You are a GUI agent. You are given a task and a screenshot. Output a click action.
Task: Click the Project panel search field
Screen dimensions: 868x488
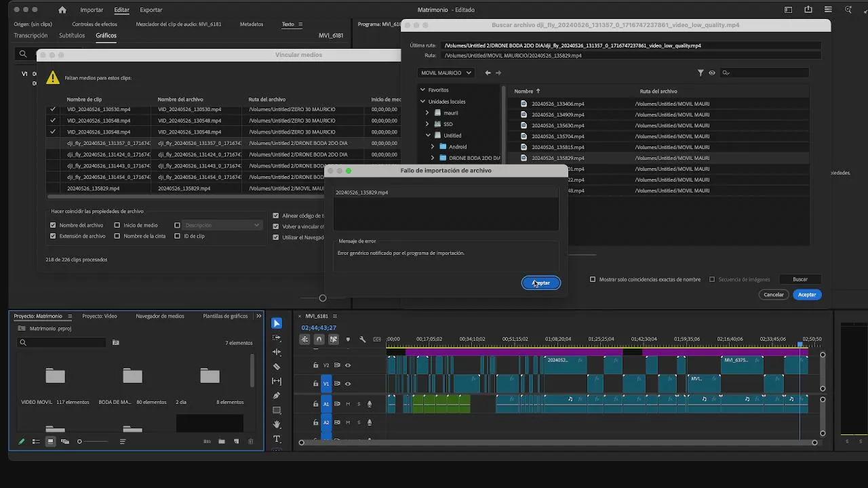pos(62,343)
